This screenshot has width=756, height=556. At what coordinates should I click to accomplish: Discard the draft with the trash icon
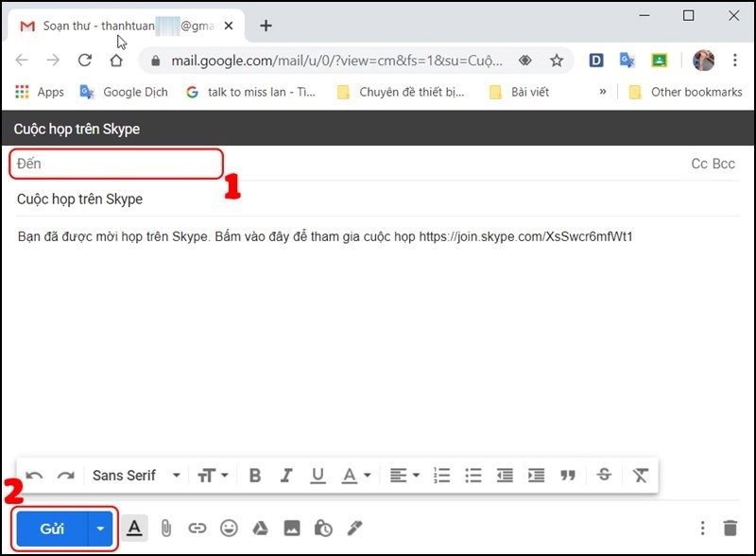point(732,529)
